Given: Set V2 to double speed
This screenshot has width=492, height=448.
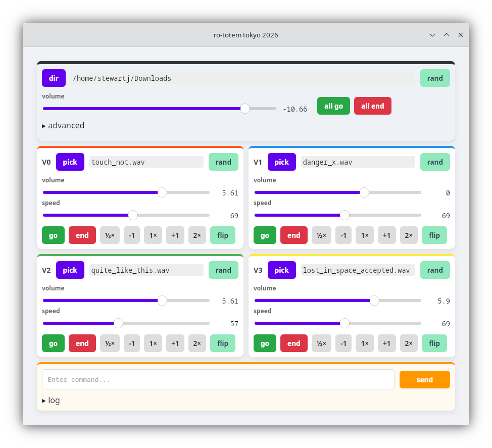Looking at the screenshot, I should click(x=197, y=343).
